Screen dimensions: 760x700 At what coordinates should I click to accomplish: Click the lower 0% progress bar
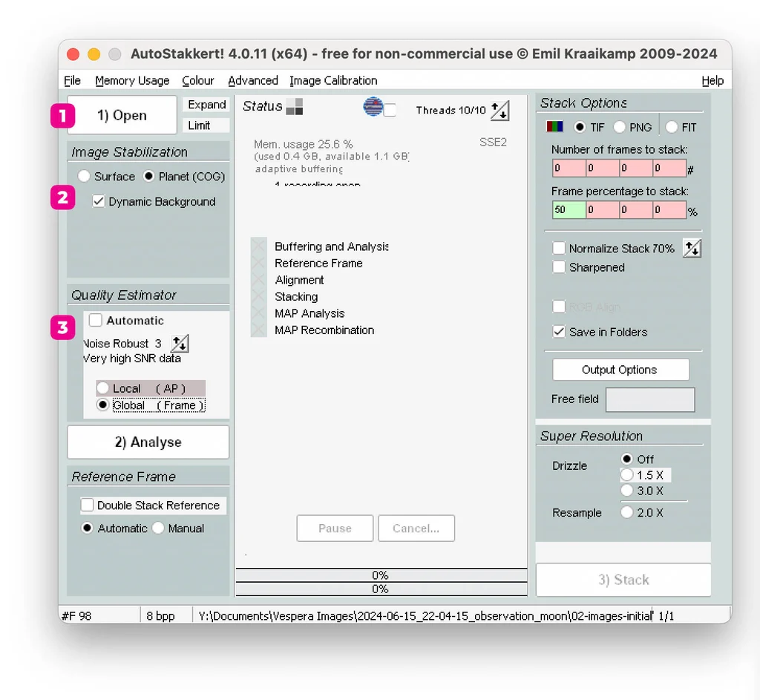coord(381,589)
